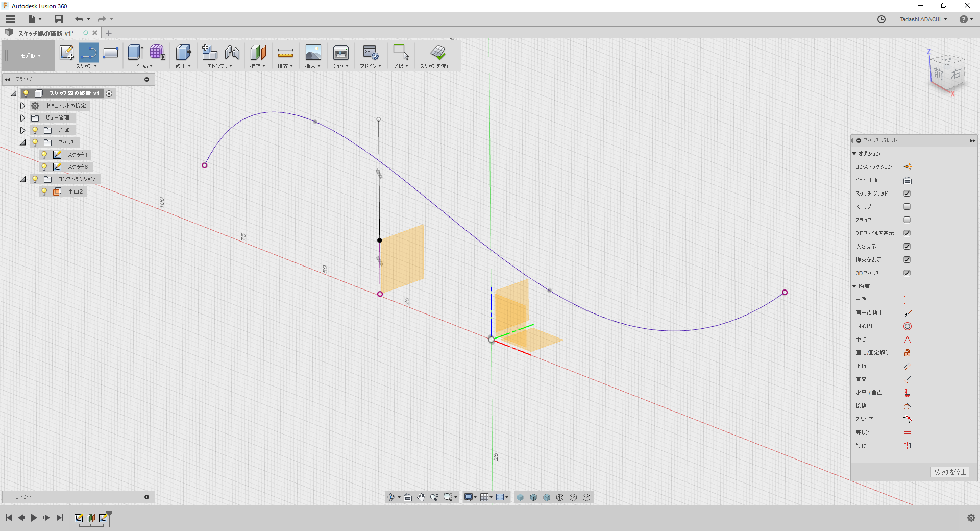This screenshot has width=980, height=531.
Task: Click the スケッチを停止 button in palette
Action: pyautogui.click(x=949, y=472)
